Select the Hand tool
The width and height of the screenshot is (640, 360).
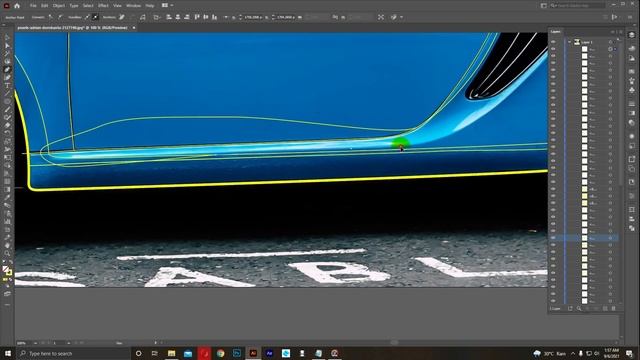(7, 245)
